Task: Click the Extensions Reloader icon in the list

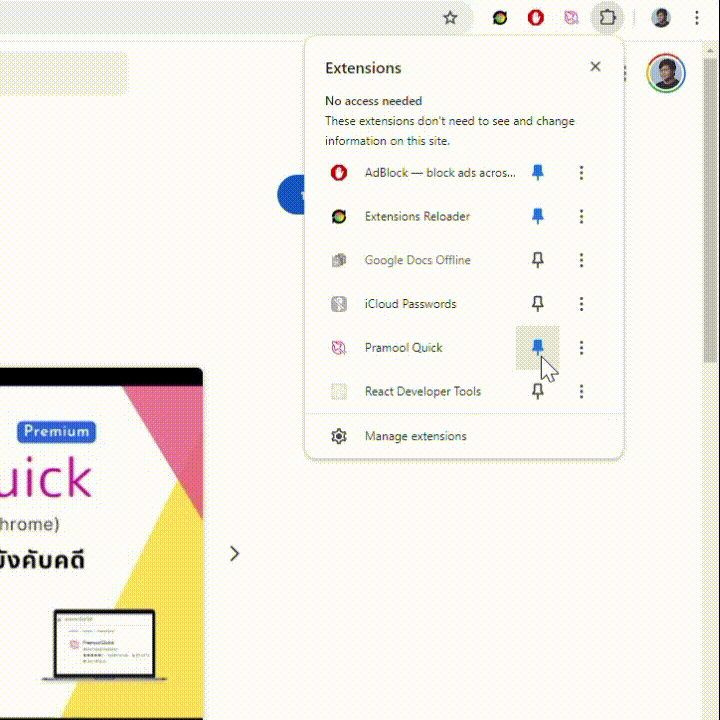Action: click(x=339, y=216)
